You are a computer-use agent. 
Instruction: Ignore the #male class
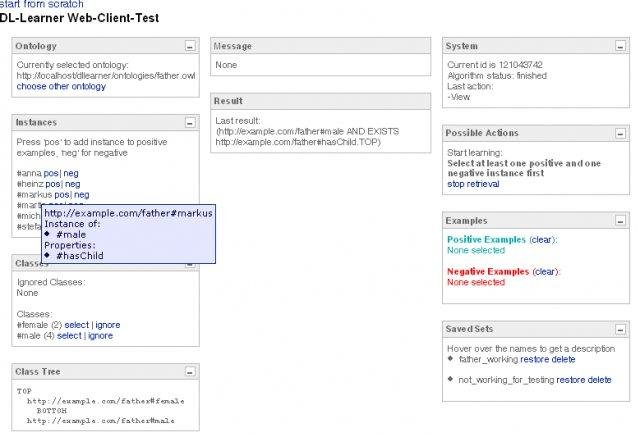tap(100, 335)
